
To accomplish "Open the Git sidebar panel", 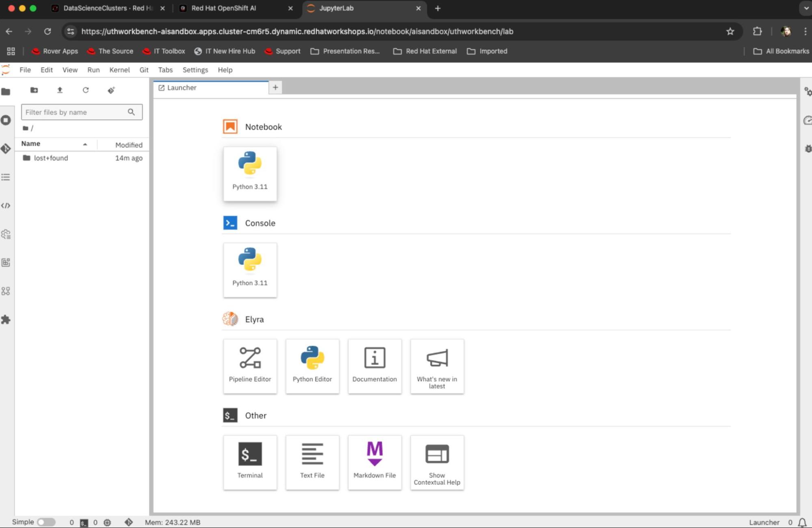I will [x=6, y=149].
